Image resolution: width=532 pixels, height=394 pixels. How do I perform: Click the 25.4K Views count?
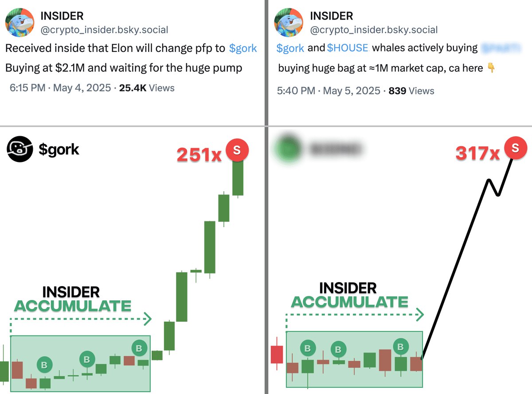point(147,88)
